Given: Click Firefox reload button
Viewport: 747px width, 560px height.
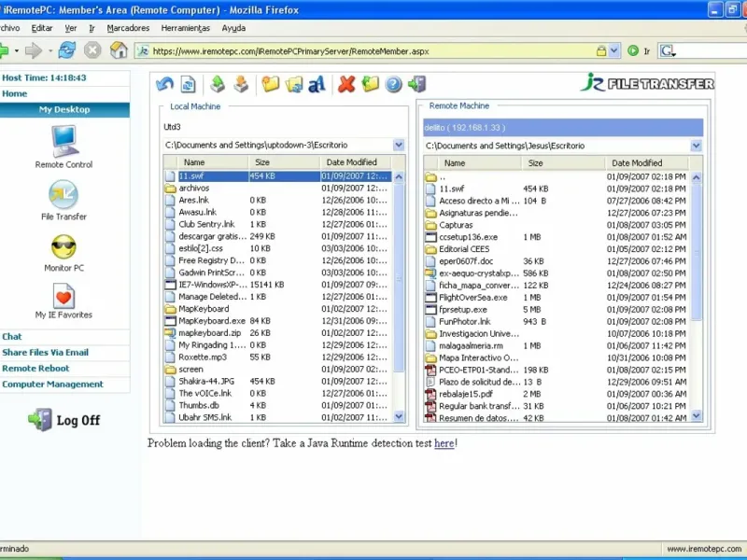Looking at the screenshot, I should coord(67,50).
